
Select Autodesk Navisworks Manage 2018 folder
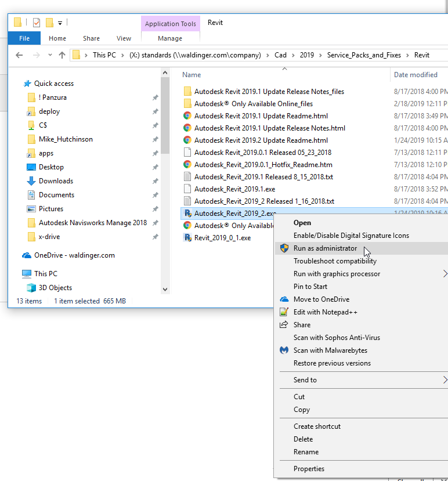coord(93,223)
